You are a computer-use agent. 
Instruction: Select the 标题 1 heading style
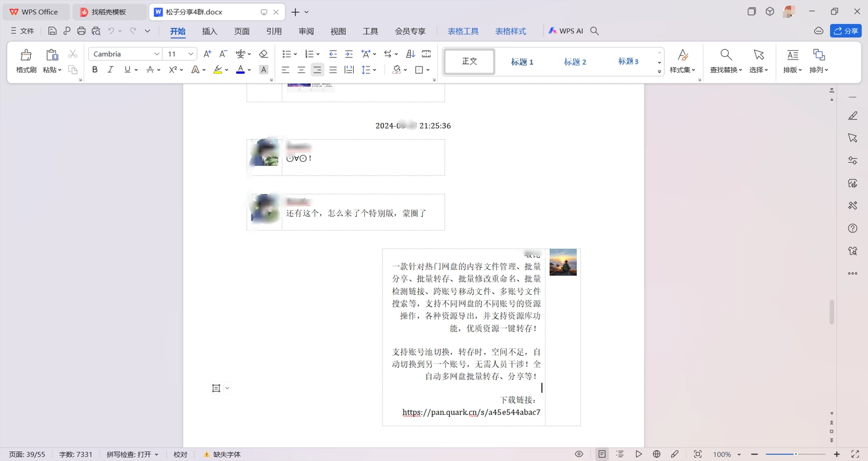(x=522, y=62)
